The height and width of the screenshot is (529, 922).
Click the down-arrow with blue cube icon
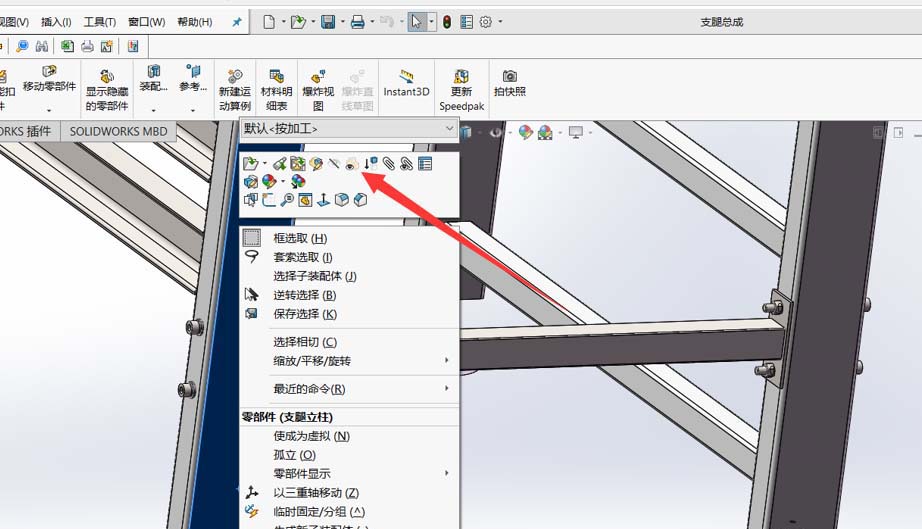tap(370, 164)
